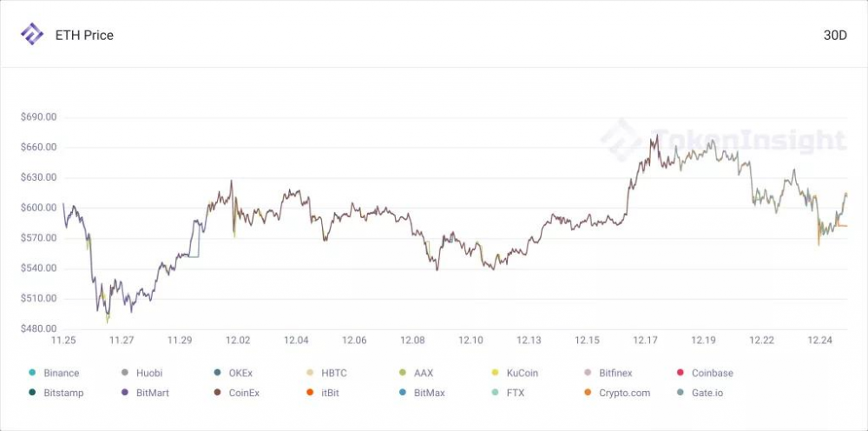Screen dimensions: 868x431
Task: Click the Crypto.com legend marker
Action: pyautogui.click(x=588, y=393)
